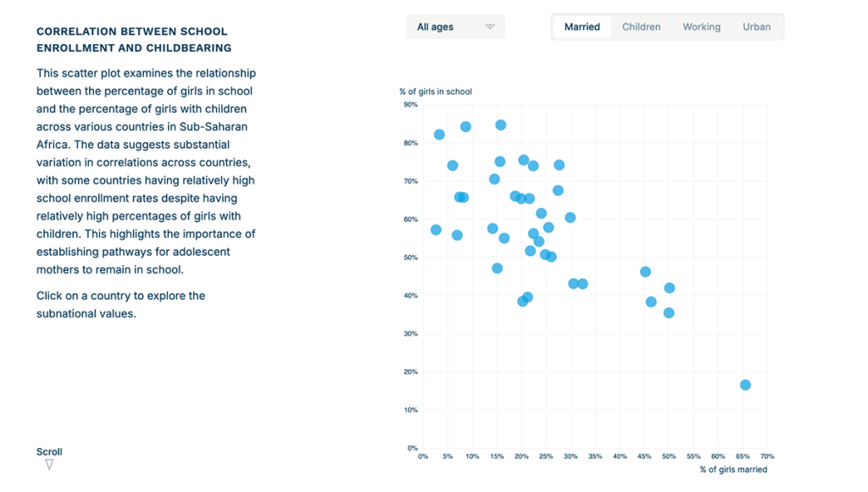Select the data point around 45% married, 46% in school
The height and width of the screenshot is (492, 868).
[645, 272]
